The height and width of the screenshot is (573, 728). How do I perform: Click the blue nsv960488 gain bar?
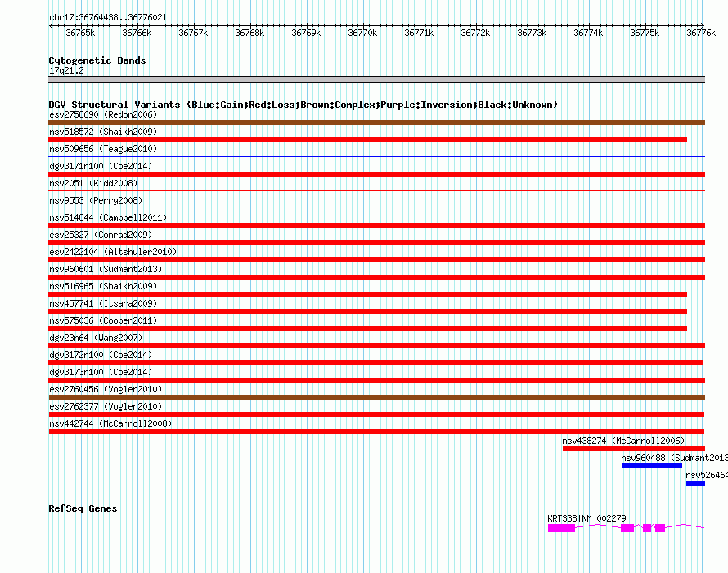coord(652,466)
